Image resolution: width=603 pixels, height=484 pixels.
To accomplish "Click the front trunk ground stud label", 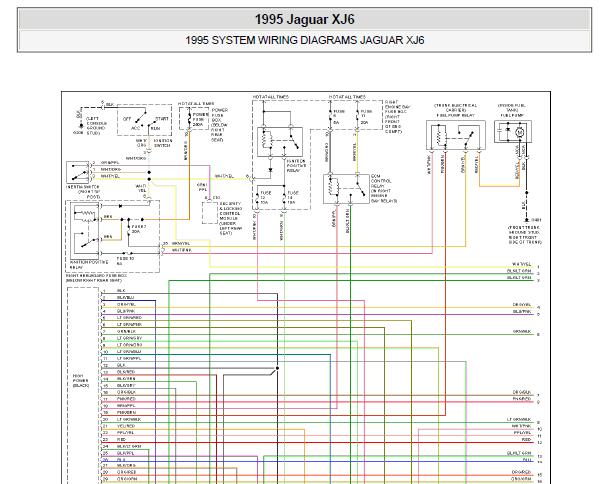I will pos(525,235).
